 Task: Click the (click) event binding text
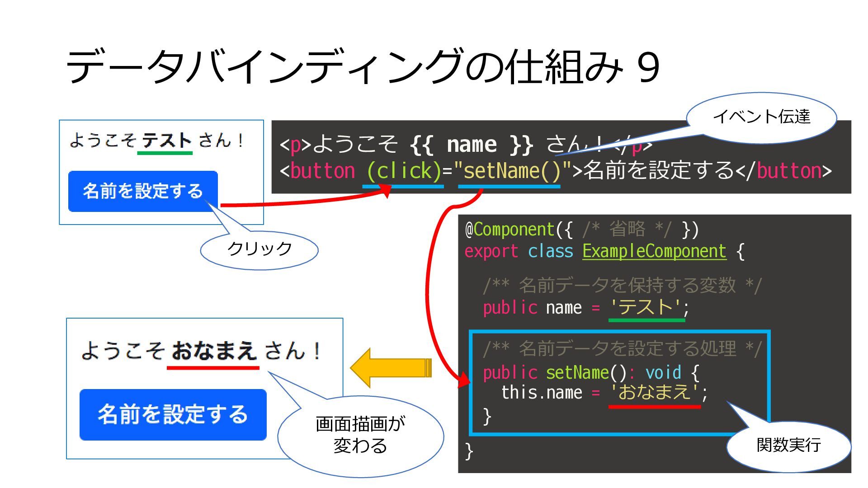pyautogui.click(x=403, y=171)
